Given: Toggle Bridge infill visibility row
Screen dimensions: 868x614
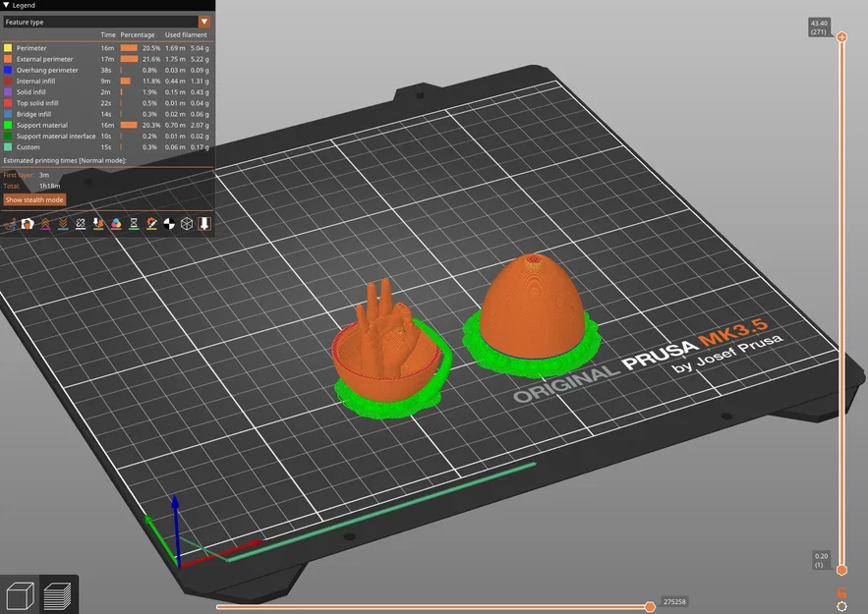Looking at the screenshot, I should (x=107, y=115).
